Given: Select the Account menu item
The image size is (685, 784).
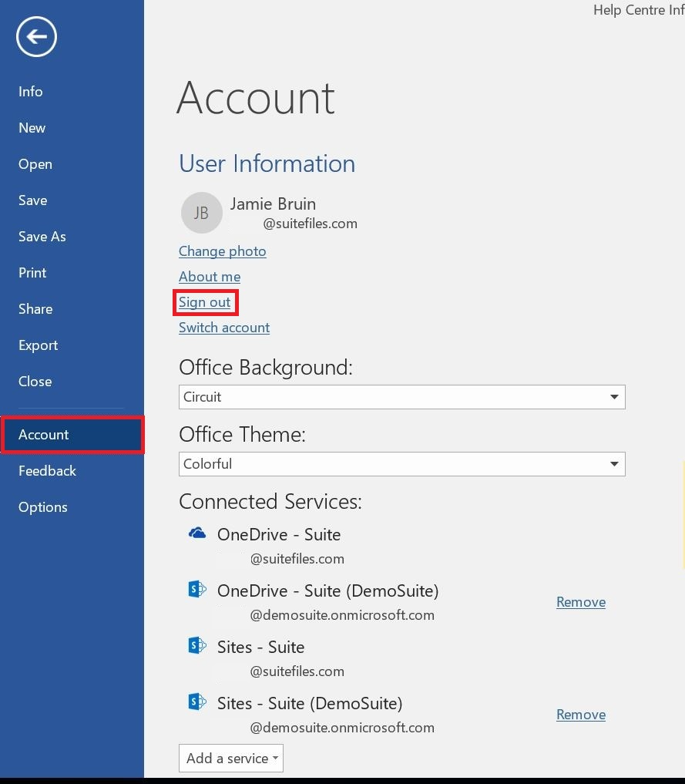Looking at the screenshot, I should [73, 435].
